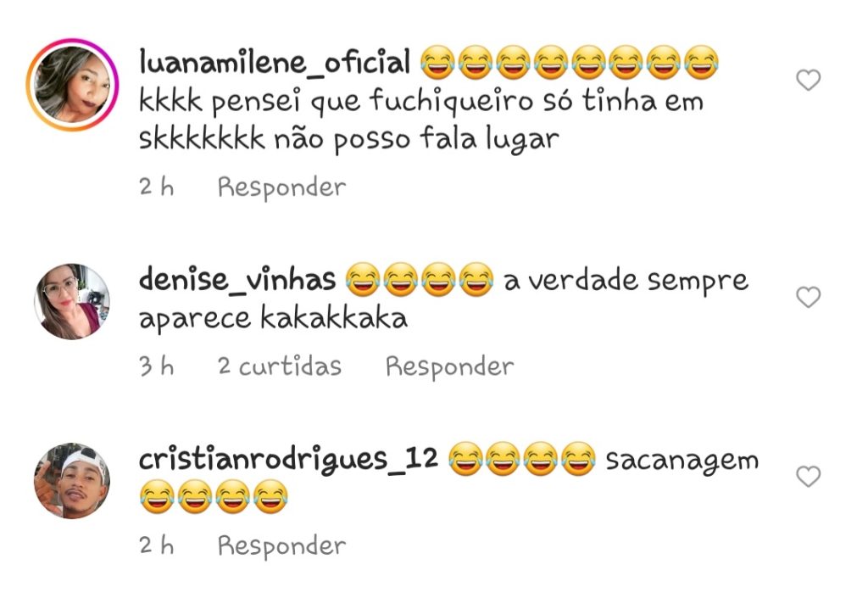Open luanamilene_oficial's story ring profile picture

click(x=73, y=84)
